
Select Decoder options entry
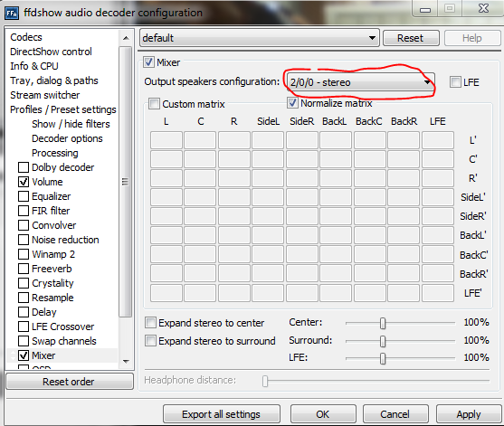[x=67, y=138]
